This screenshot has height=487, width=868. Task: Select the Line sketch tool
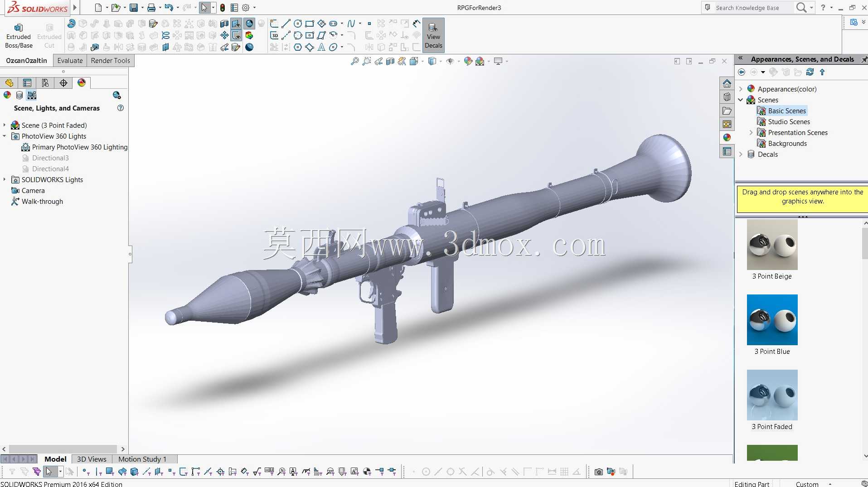[286, 24]
